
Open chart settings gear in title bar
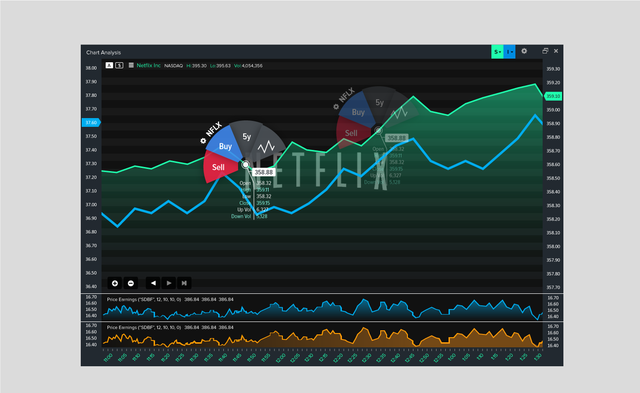click(524, 51)
